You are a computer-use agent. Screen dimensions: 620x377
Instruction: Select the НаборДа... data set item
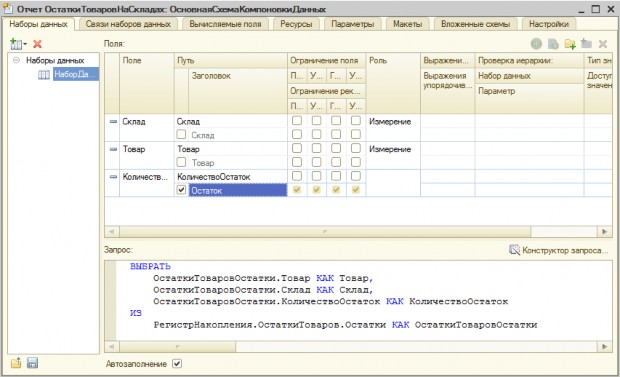pos(75,74)
